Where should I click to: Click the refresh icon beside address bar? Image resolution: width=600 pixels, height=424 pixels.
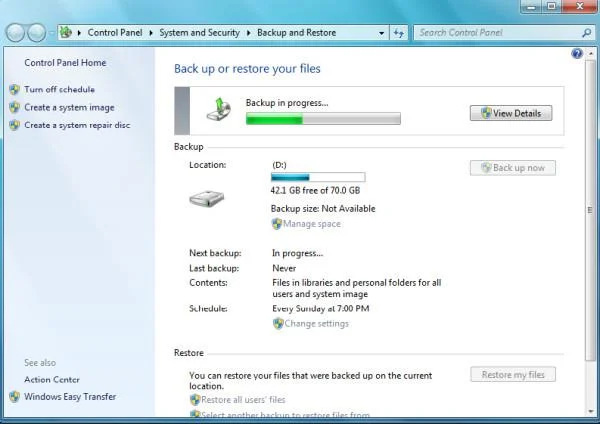[399, 33]
